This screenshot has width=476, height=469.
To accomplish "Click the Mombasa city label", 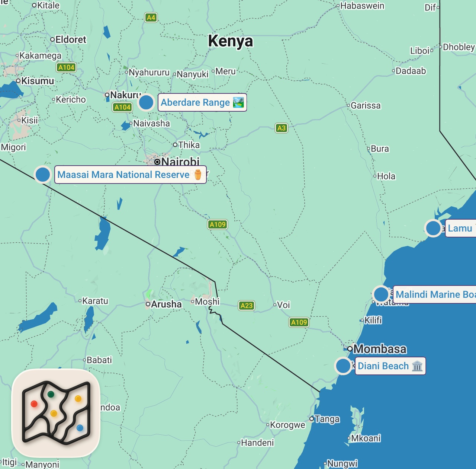I will click(x=380, y=349).
